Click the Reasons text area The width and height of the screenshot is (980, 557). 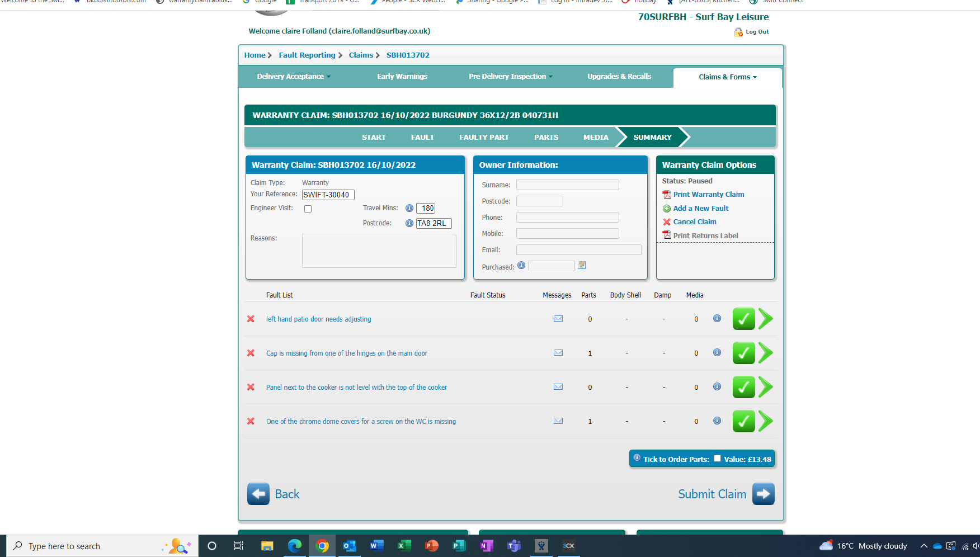pos(379,251)
